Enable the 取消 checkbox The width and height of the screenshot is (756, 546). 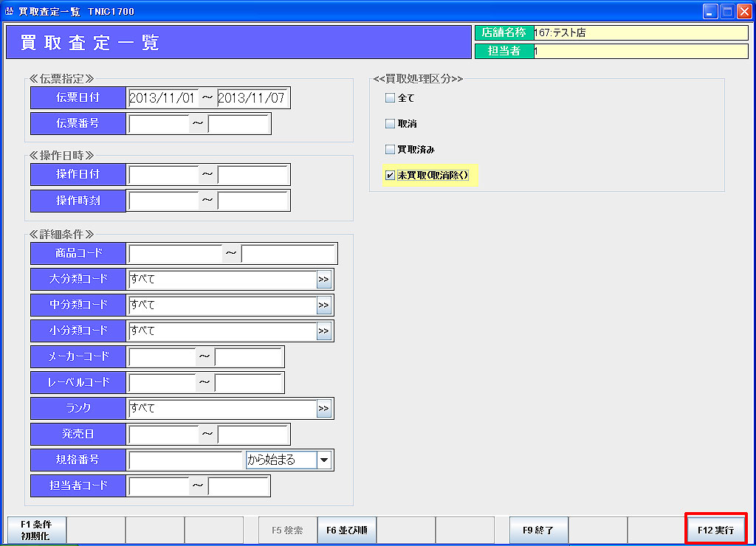coord(391,124)
